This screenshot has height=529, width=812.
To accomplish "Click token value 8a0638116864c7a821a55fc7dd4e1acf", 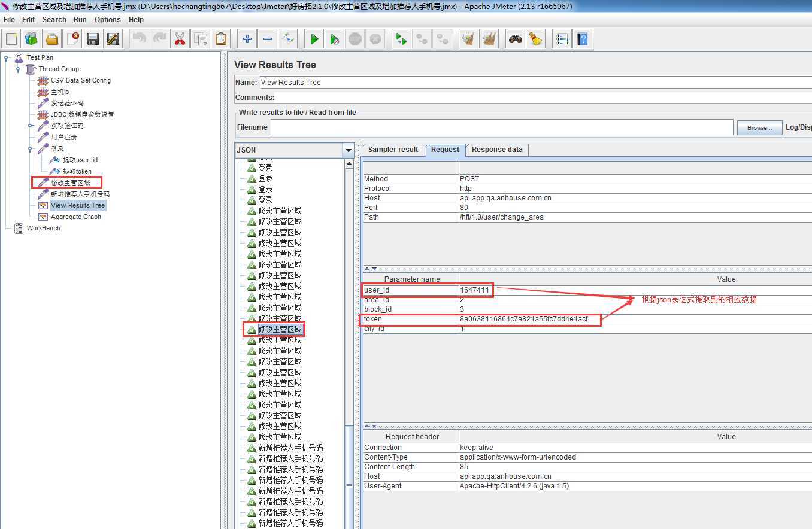I will (524, 319).
